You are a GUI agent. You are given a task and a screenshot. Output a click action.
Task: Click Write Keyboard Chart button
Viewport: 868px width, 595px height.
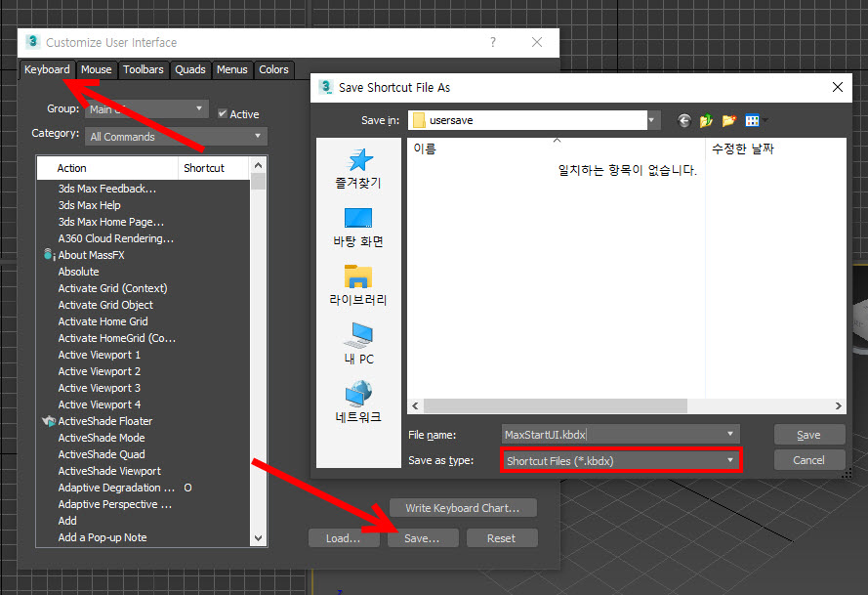coord(463,508)
